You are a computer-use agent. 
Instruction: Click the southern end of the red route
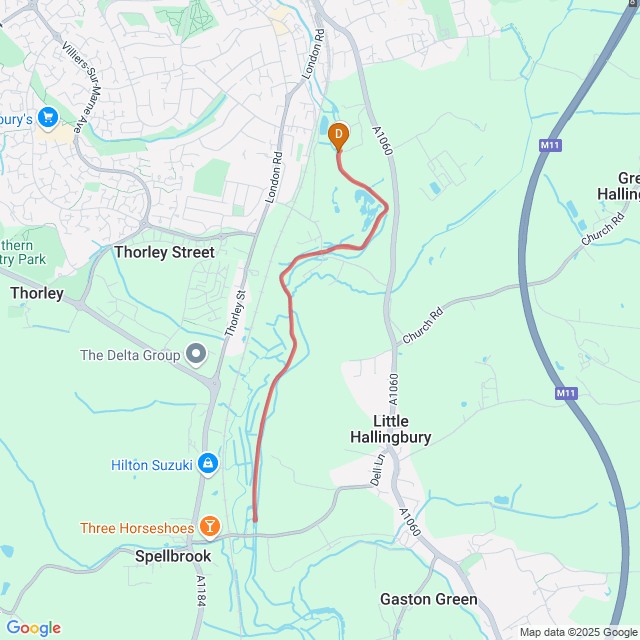pos(255,520)
